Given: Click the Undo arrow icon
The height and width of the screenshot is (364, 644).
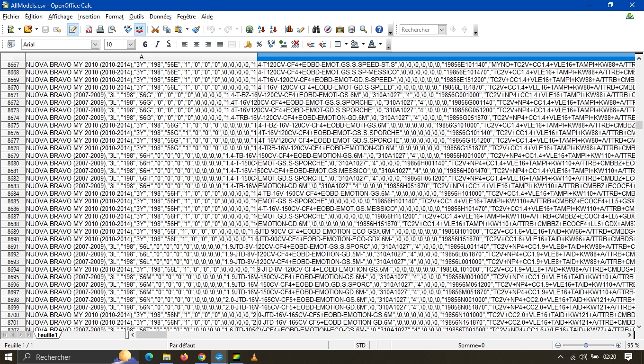Looking at the screenshot, I should [211, 29].
